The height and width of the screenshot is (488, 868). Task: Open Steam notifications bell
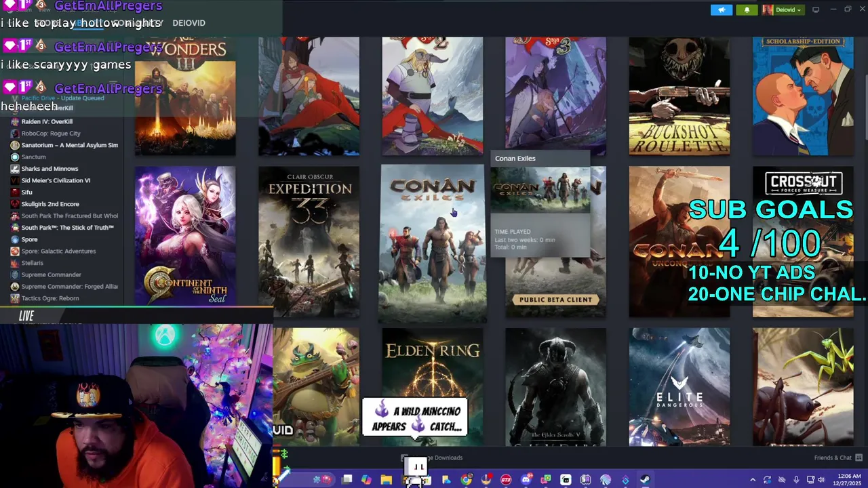click(747, 9)
